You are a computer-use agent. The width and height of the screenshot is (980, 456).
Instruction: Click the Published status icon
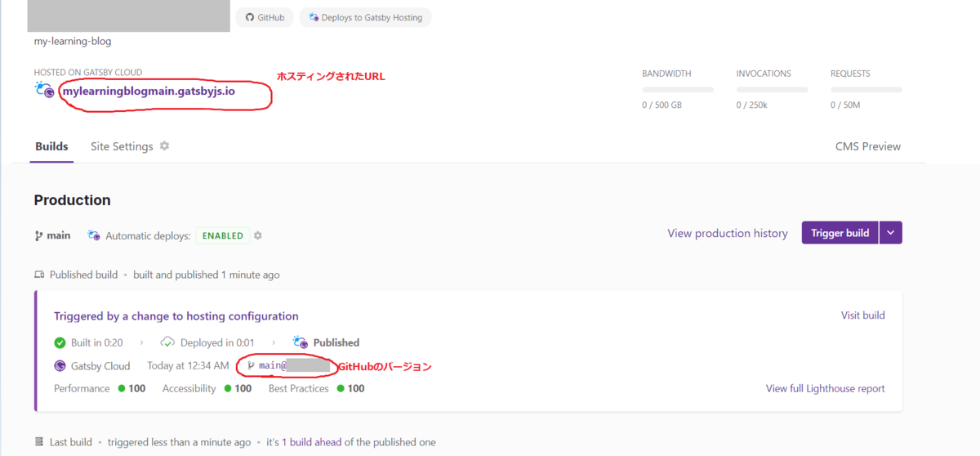pos(301,342)
